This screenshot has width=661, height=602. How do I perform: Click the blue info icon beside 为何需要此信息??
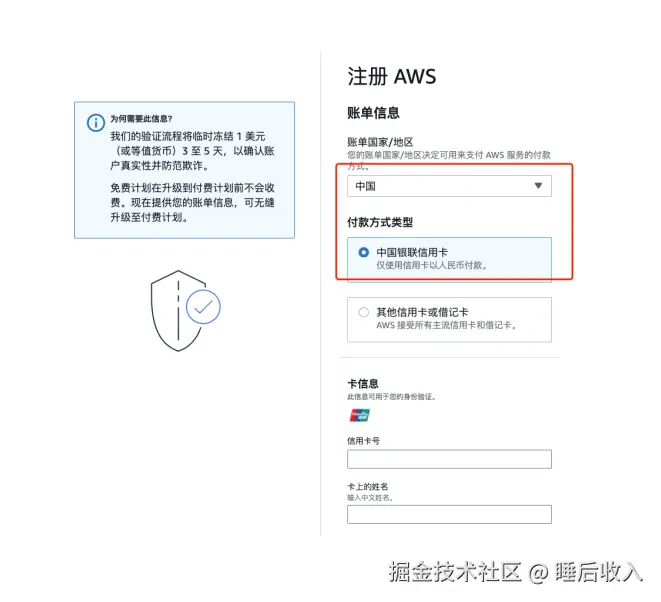point(96,123)
